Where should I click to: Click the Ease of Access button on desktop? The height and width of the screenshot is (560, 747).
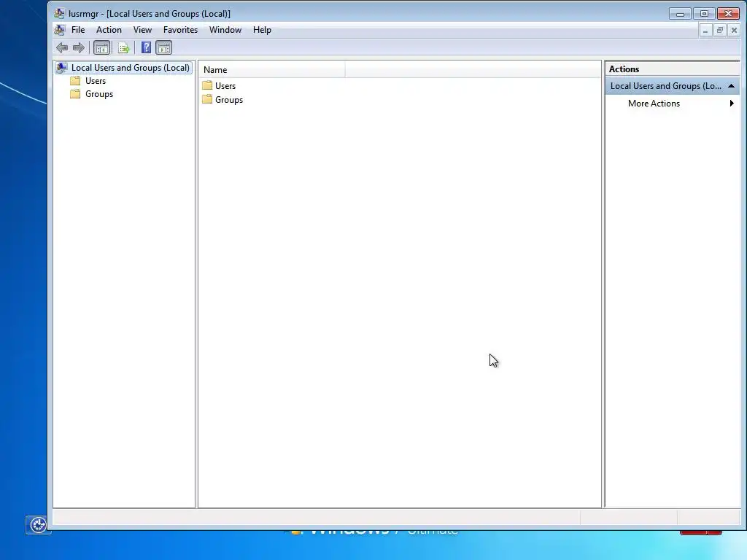coord(38,525)
